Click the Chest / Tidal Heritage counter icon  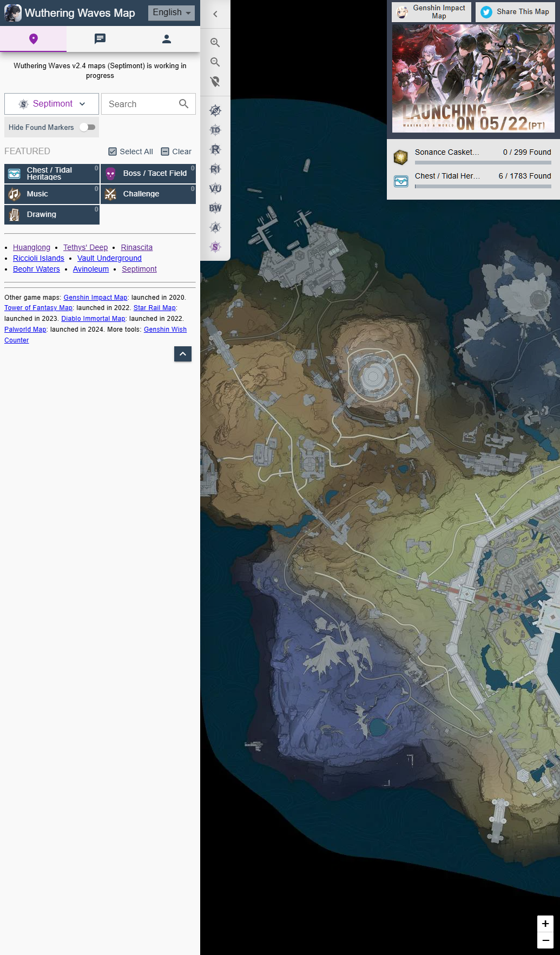coord(401,181)
